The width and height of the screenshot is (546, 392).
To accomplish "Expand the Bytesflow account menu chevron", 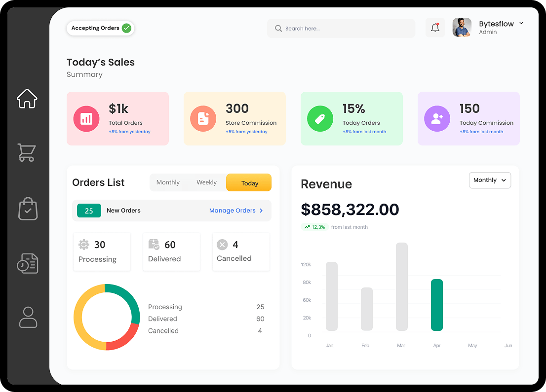I will [521, 24].
